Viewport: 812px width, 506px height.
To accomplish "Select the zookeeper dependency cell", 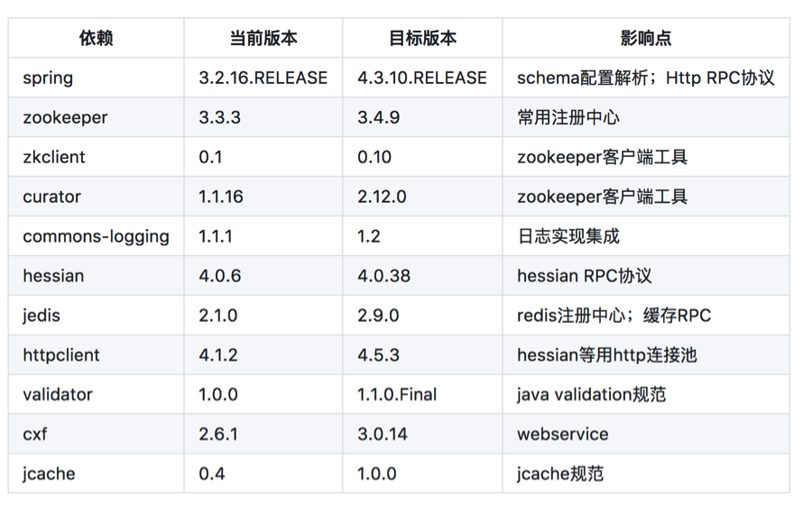I will click(x=96, y=117).
